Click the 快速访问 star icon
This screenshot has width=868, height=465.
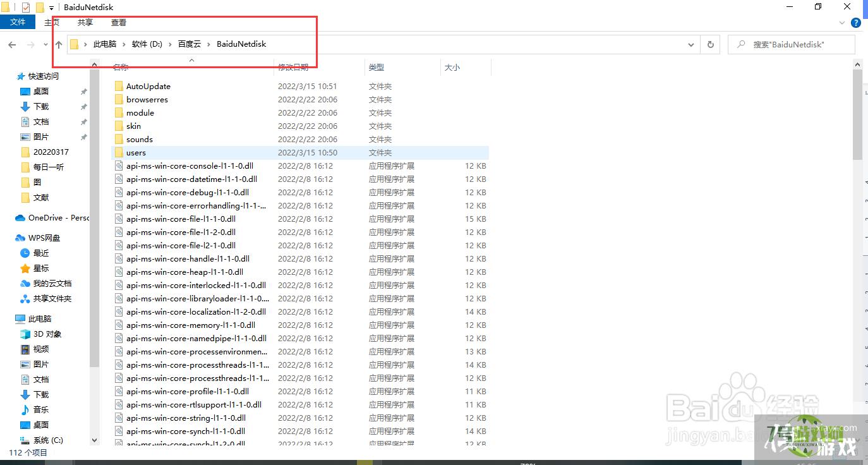(x=21, y=76)
